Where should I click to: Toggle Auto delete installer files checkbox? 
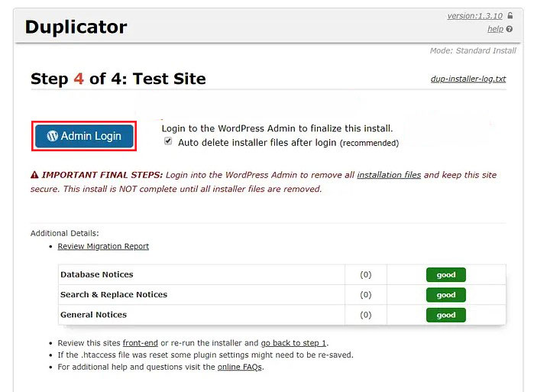click(x=168, y=141)
